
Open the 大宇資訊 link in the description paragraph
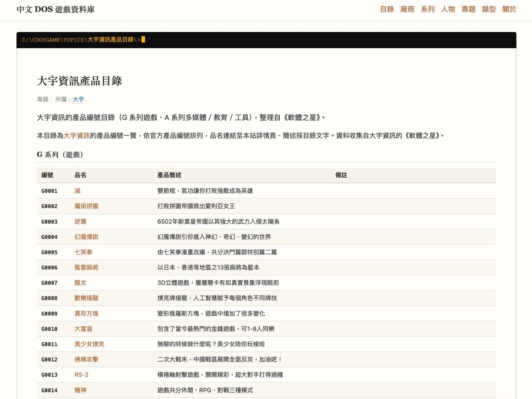76,135
